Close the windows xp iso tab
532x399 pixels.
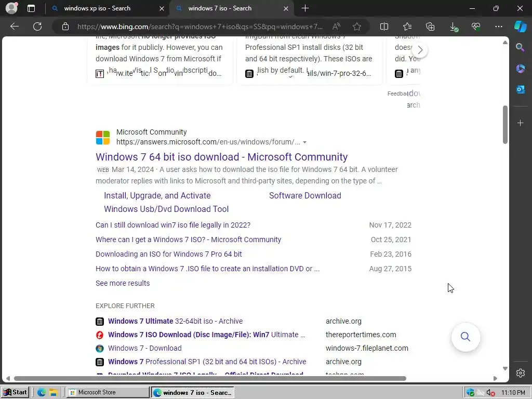pos(162,8)
